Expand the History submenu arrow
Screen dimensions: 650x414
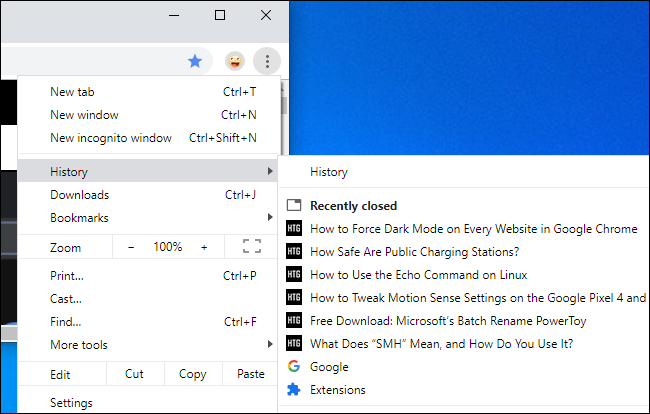pyautogui.click(x=270, y=172)
